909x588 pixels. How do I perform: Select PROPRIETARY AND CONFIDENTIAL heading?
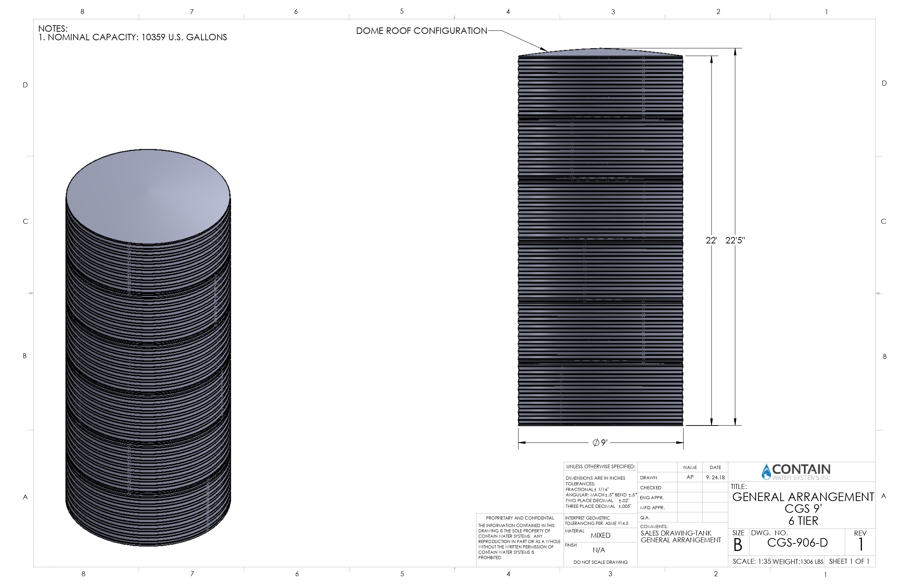point(520,518)
